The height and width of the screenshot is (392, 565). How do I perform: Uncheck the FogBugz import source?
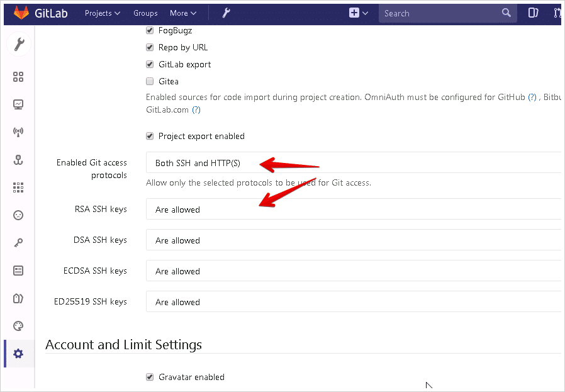pyautogui.click(x=150, y=30)
